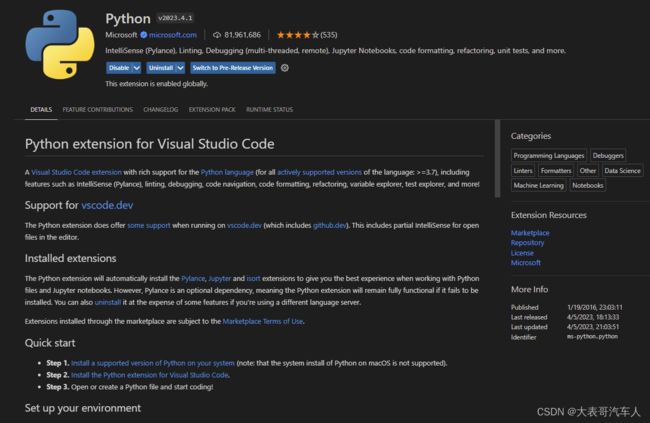Open the Marketplace resource link

point(530,233)
